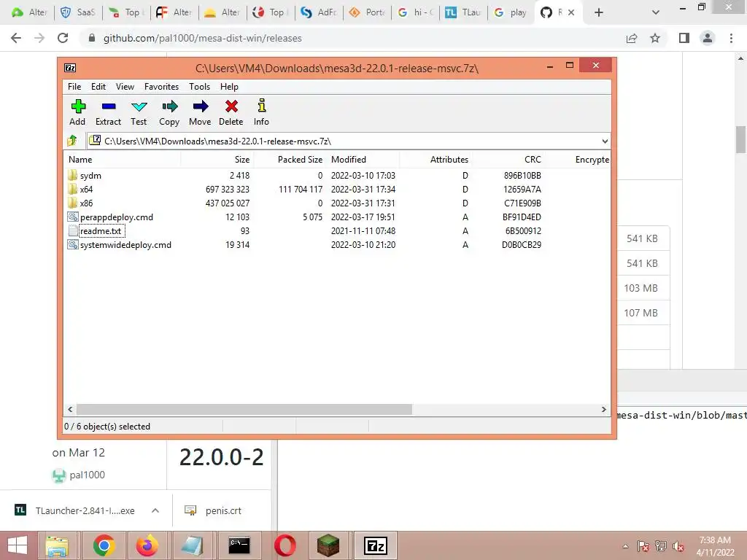This screenshot has width=747, height=560.
Task: Open Chrome side panel icon
Action: pyautogui.click(x=684, y=38)
